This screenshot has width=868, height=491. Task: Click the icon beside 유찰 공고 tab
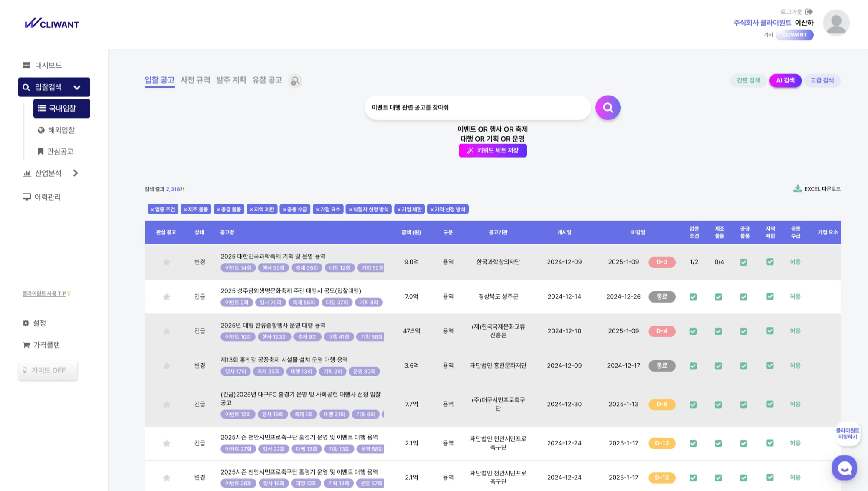click(x=295, y=81)
